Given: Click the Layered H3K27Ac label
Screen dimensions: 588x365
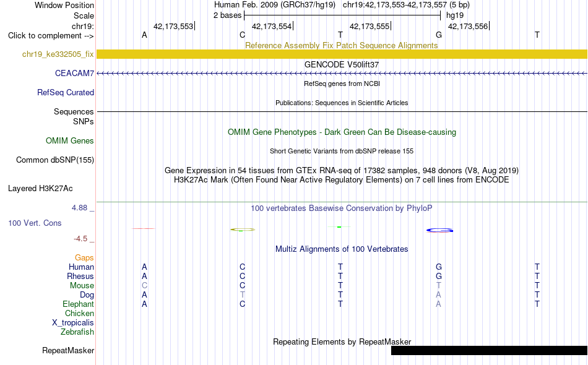Looking at the screenshot, I should tap(40, 189).
